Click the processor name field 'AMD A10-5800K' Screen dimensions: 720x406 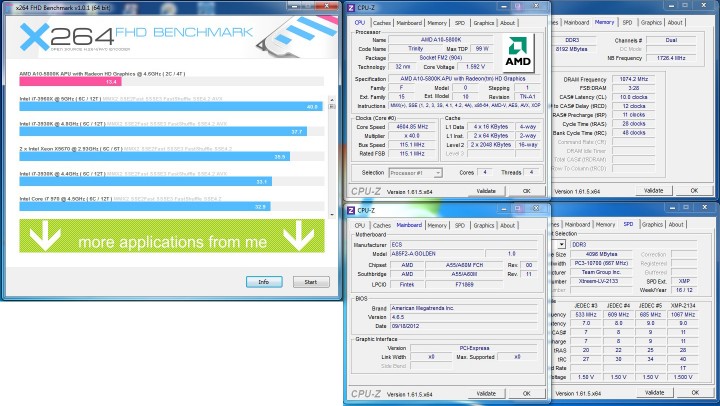pyautogui.click(x=441, y=40)
